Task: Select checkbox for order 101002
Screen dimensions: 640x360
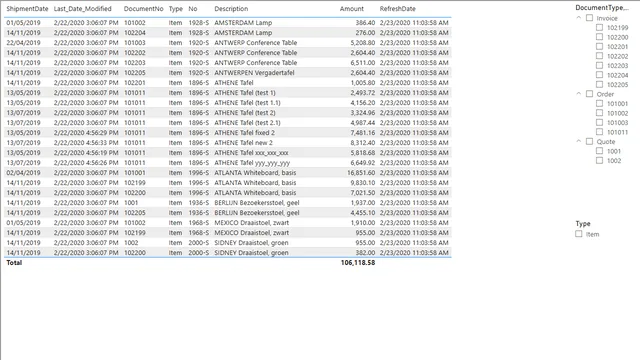Action: 599,113
